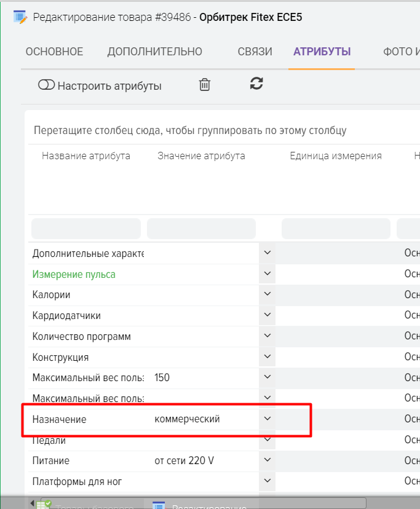The height and width of the screenshot is (509, 420).
Task: Select the Конструкция attribute row
Action: click(x=60, y=357)
